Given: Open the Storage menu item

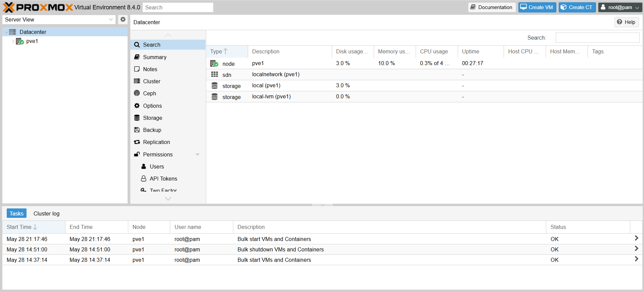Looking at the screenshot, I should [168, 118].
